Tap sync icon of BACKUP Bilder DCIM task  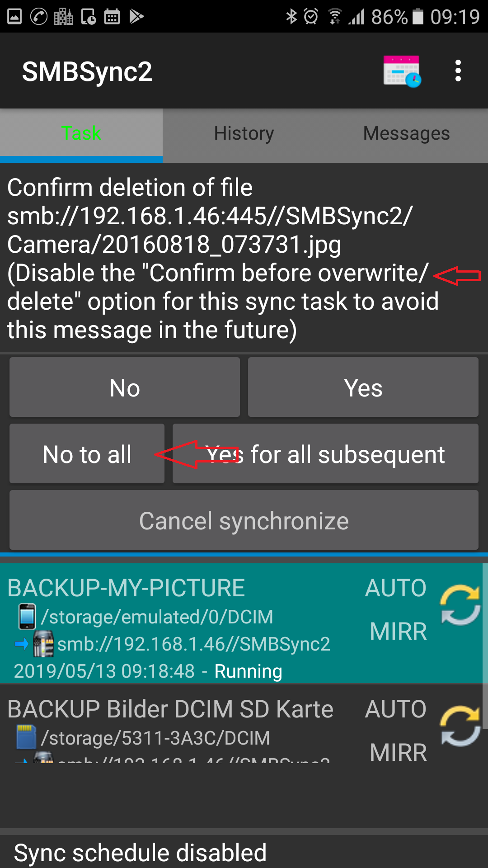(x=460, y=726)
